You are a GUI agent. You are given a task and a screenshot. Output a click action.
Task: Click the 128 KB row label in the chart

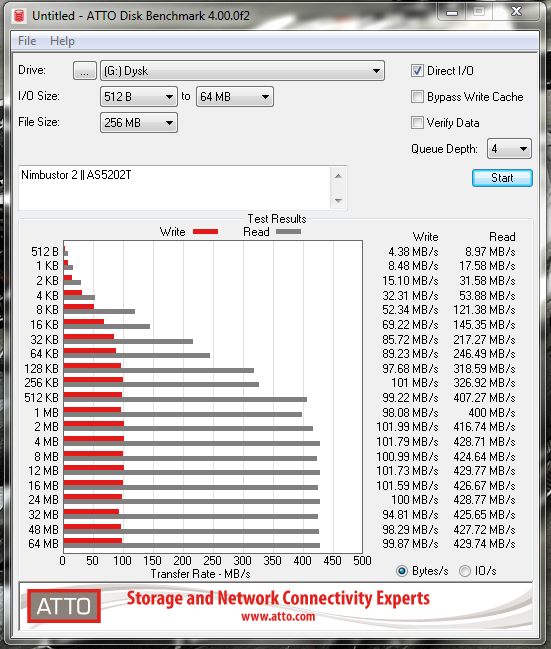(41, 369)
